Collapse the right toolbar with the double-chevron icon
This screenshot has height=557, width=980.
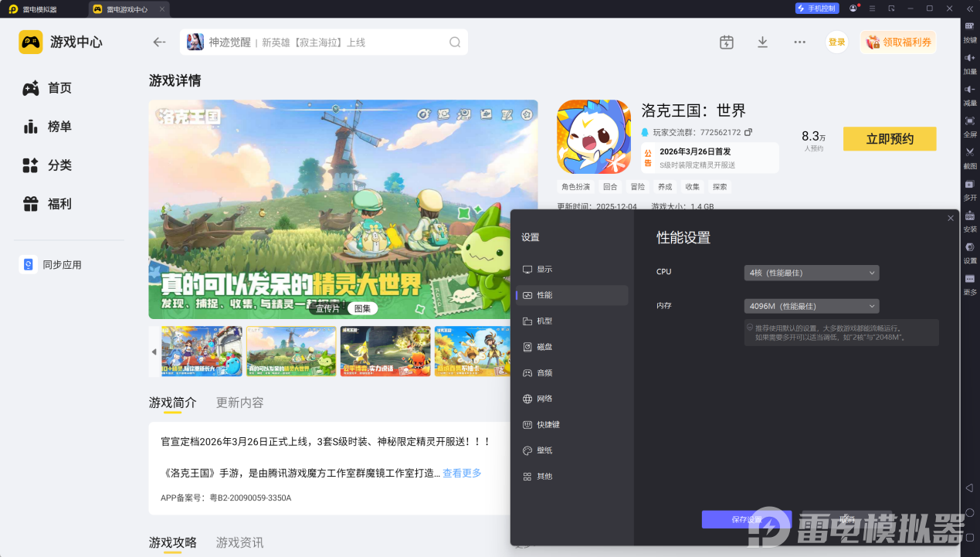tap(970, 8)
